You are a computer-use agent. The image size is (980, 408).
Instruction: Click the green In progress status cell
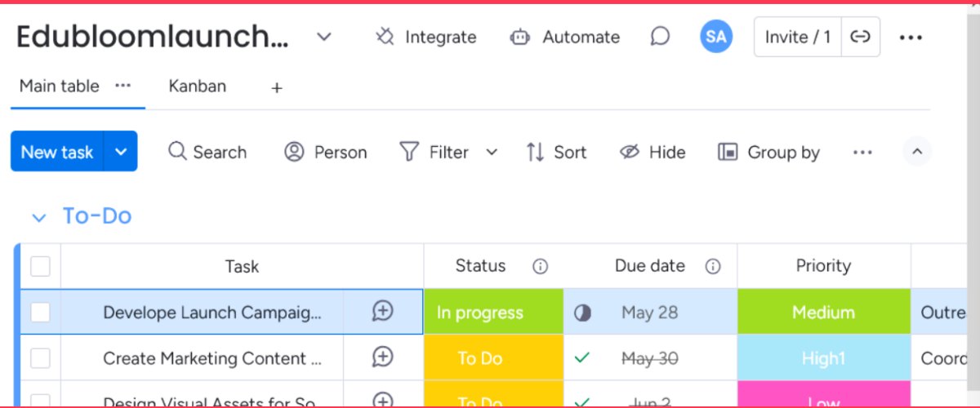[493, 312]
